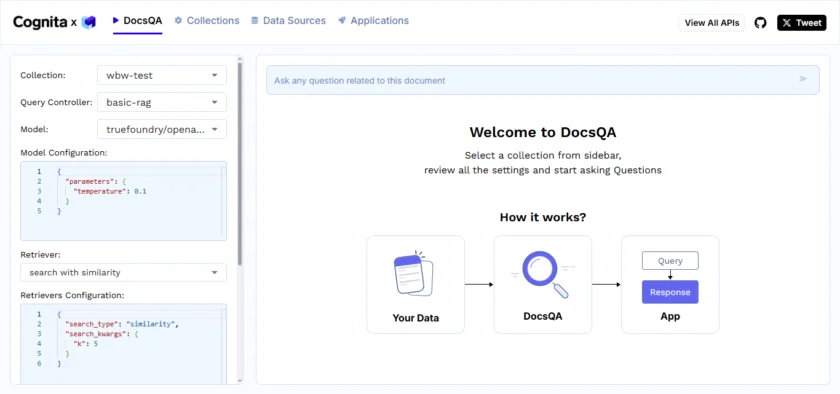Click the send arrow in question box
The height and width of the screenshot is (394, 840).
pos(802,79)
